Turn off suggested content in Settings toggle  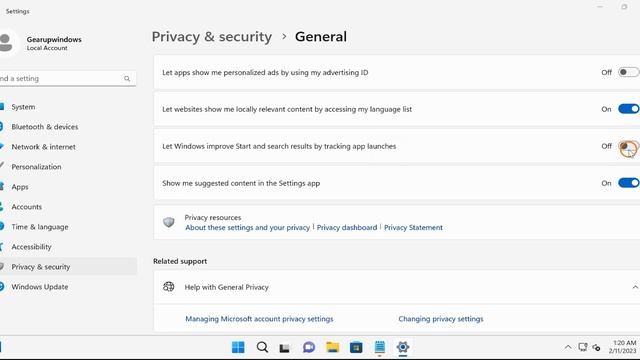coord(629,183)
